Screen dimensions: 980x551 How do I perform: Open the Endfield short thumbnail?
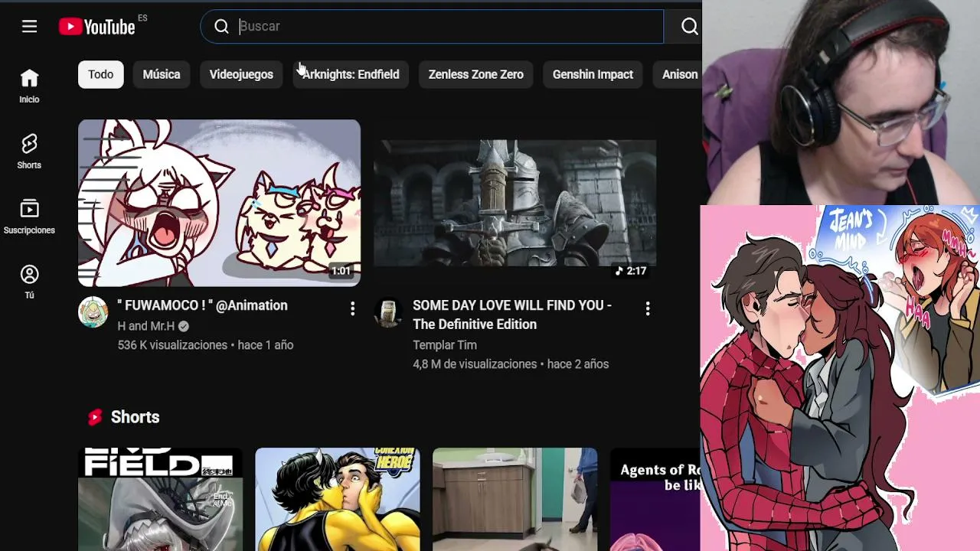[x=160, y=499]
